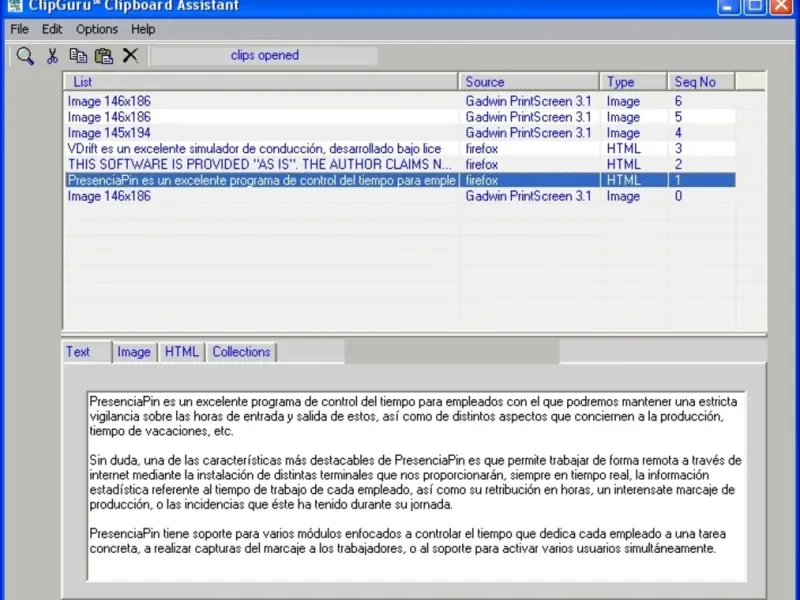The width and height of the screenshot is (800, 600).
Task: Click paragraph starting PresenciaPin tiene soporte
Action: pyautogui.click(x=408, y=541)
